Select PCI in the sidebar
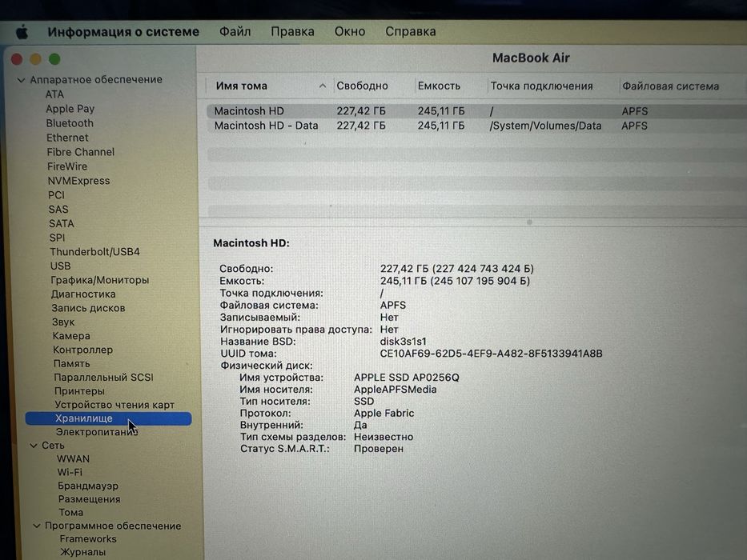Image resolution: width=747 pixels, height=560 pixels. 56,195
